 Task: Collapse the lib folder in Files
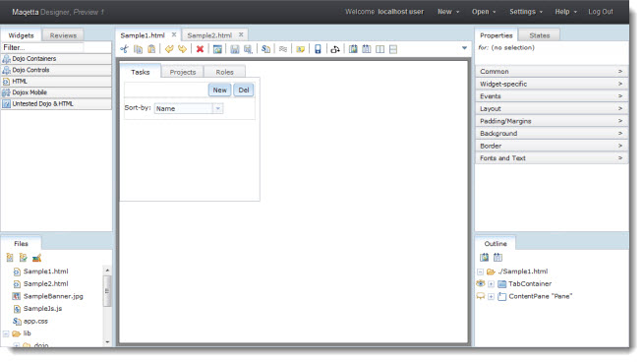click(6, 333)
